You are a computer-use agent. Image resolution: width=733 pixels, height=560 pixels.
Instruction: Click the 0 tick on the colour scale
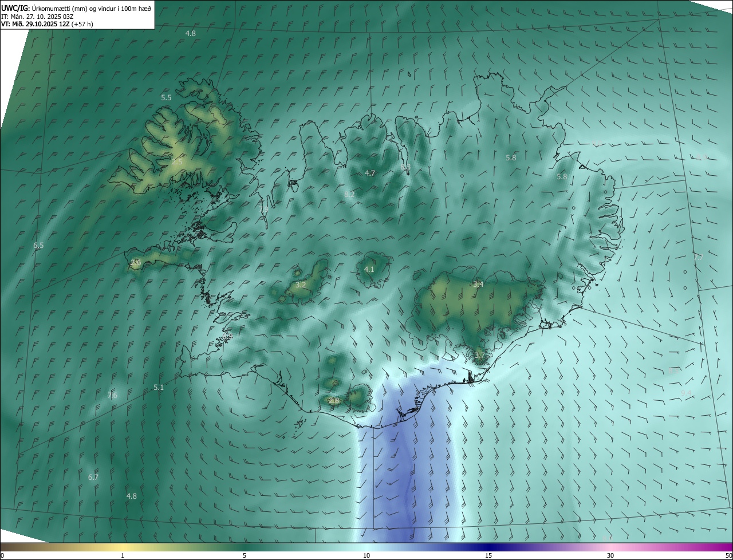(x=2, y=555)
